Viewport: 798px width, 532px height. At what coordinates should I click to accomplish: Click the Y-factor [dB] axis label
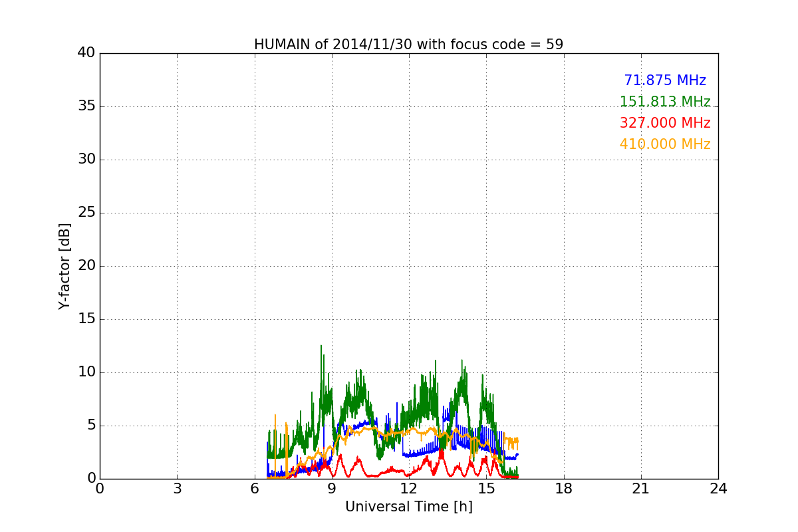[65, 266]
